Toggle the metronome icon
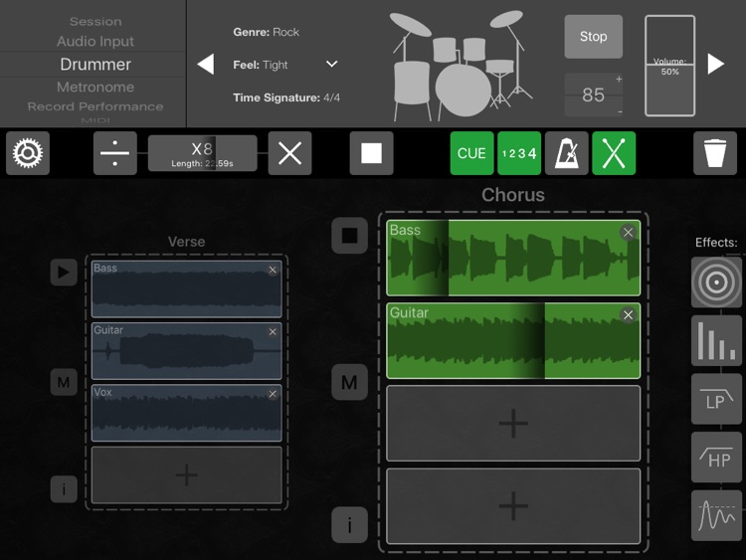The width and height of the screenshot is (746, 560). 567,153
